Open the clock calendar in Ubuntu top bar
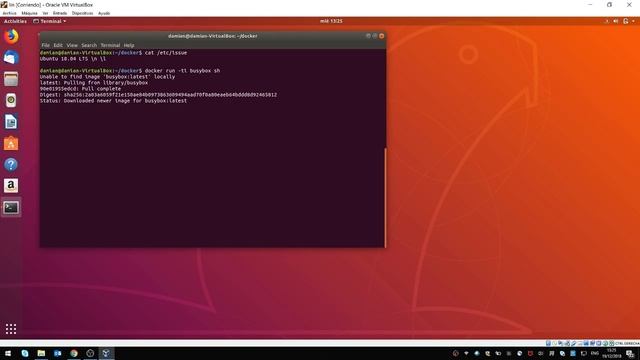Image resolution: width=640 pixels, height=360 pixels. click(331, 21)
